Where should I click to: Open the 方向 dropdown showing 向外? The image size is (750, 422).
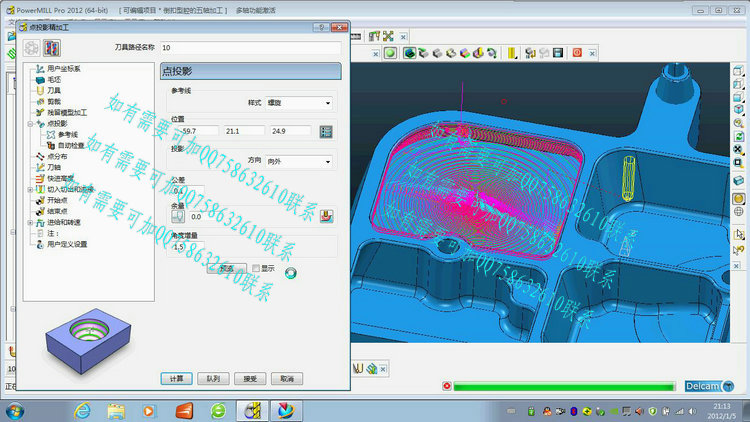(299, 162)
